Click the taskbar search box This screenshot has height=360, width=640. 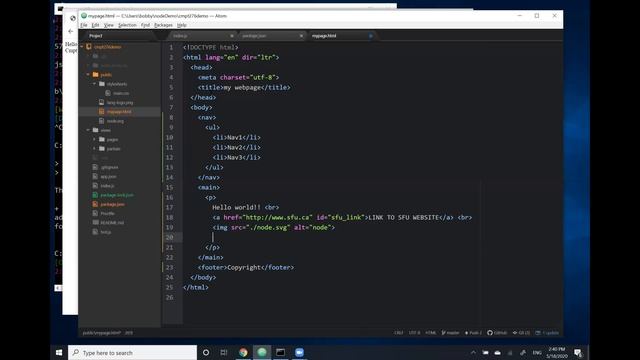click(132, 352)
